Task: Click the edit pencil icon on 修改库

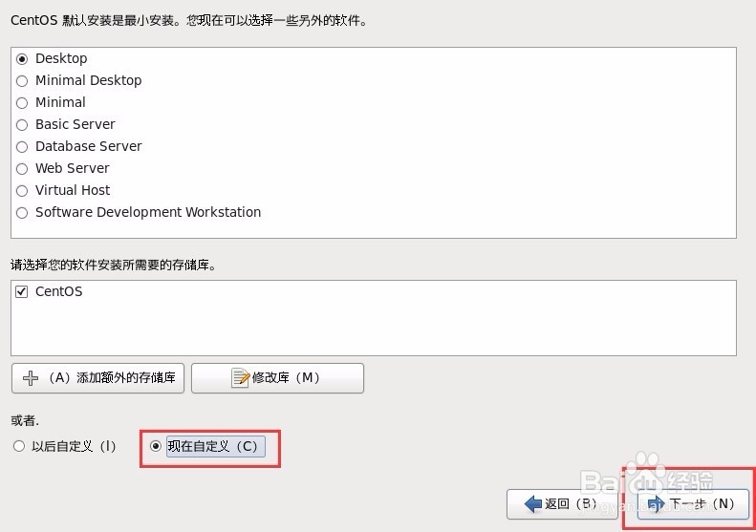Action: [x=241, y=378]
